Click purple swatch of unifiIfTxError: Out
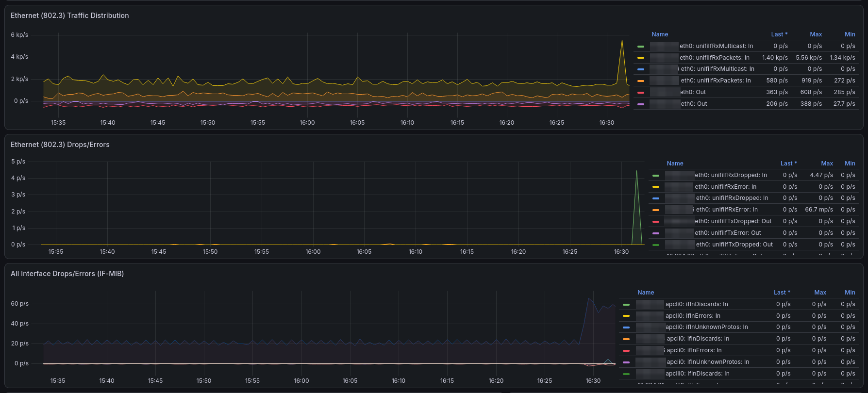The height and width of the screenshot is (393, 868). point(656,233)
